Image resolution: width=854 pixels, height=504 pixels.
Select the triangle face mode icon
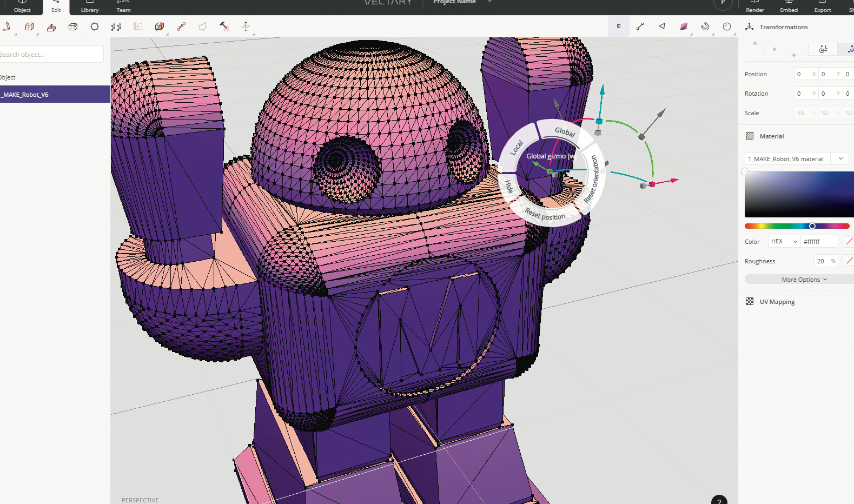tap(662, 26)
